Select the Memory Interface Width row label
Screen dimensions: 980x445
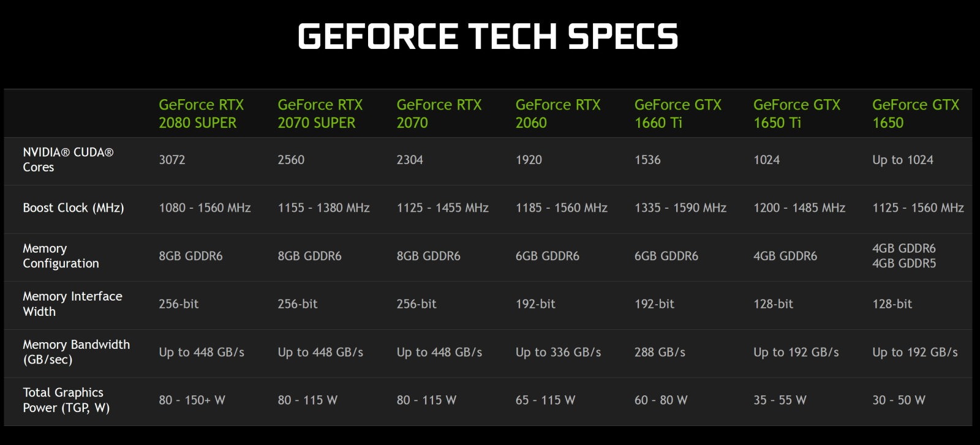click(x=72, y=304)
